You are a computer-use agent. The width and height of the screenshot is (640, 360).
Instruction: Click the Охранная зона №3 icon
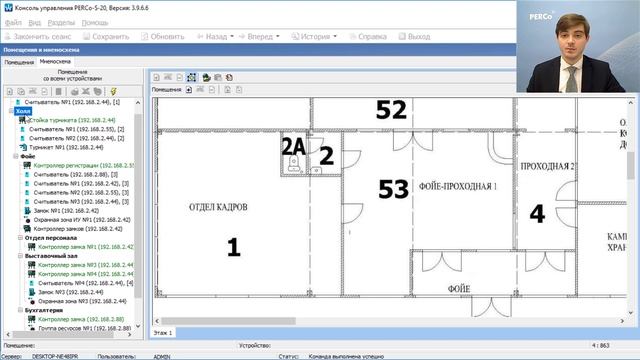click(31, 301)
